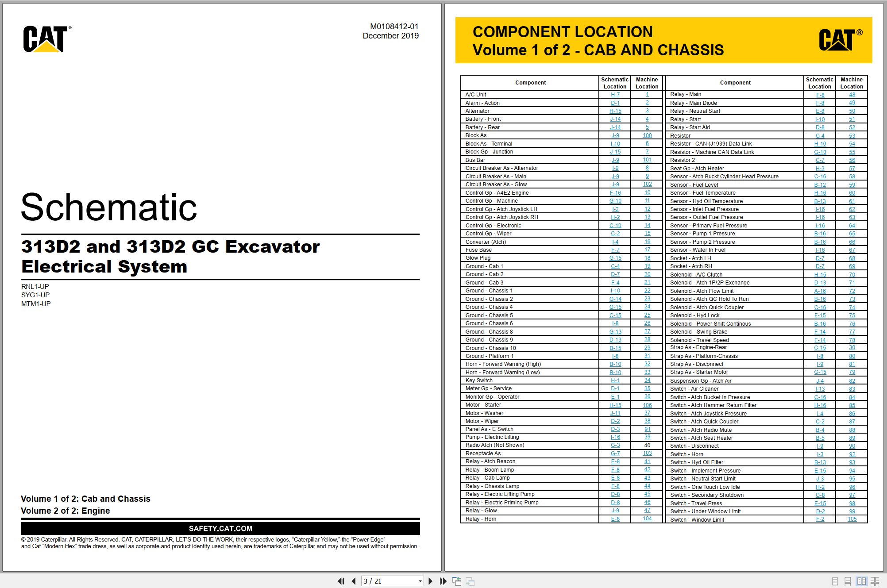Open schematic link J-3 for Switch - Neutral Start Limit
The width and height of the screenshot is (887, 588).
coord(820,479)
